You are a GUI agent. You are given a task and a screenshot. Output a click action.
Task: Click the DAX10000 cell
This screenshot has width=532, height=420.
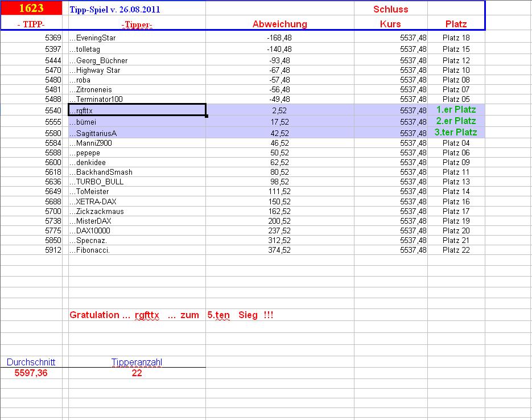click(137, 230)
